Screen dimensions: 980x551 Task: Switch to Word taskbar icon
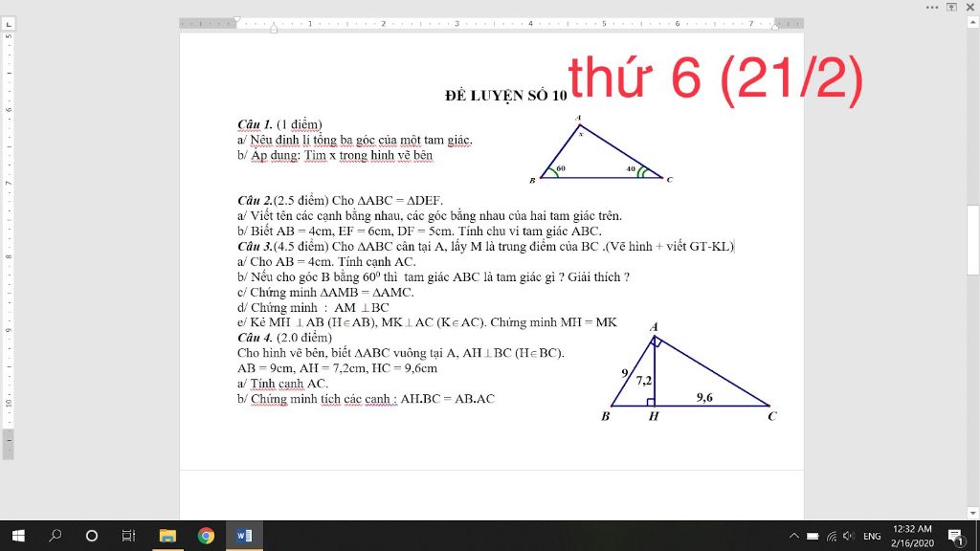click(x=244, y=536)
